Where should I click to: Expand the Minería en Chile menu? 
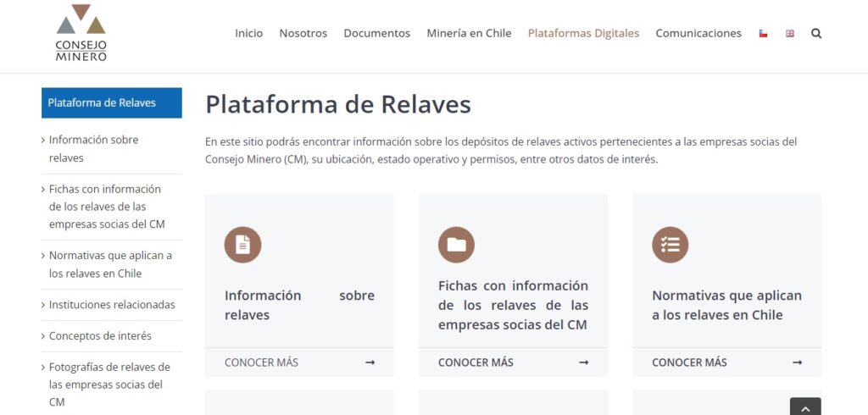pos(469,34)
